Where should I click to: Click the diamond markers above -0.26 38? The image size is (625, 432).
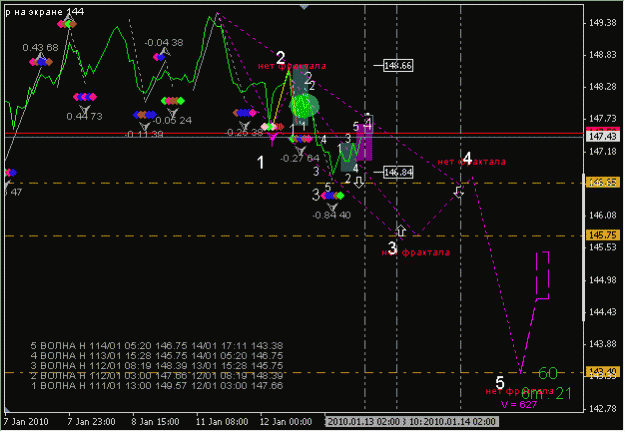[x=244, y=113]
